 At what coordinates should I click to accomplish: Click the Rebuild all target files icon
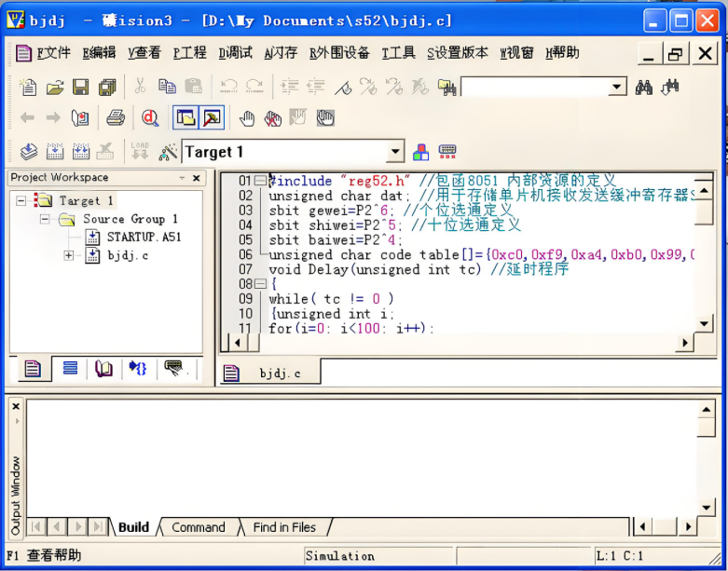point(81,152)
